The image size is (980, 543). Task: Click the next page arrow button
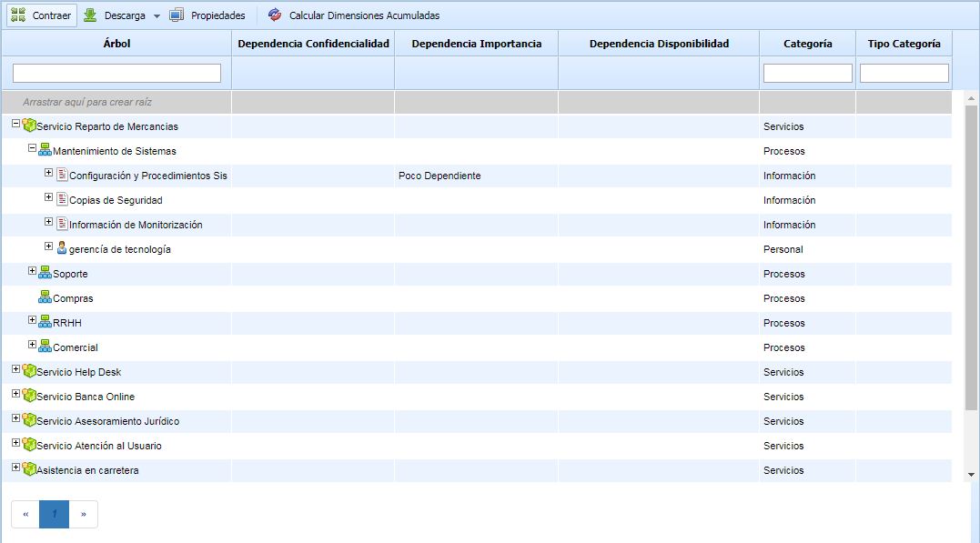pos(83,514)
